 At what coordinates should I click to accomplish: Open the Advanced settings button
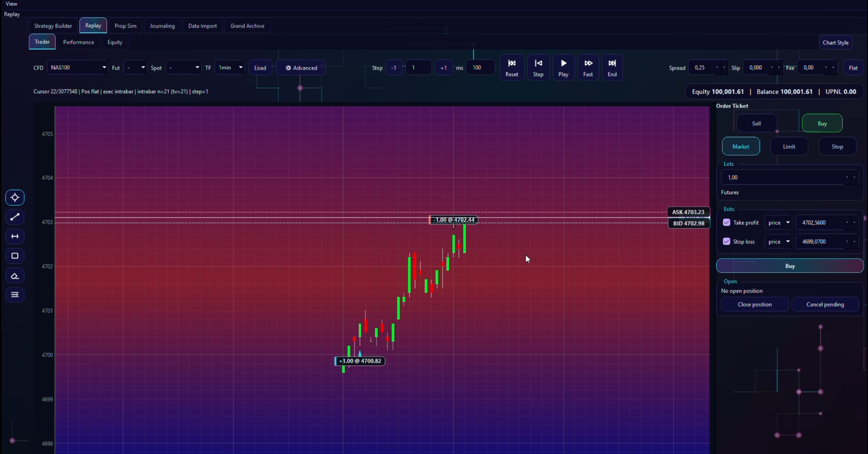click(x=301, y=68)
